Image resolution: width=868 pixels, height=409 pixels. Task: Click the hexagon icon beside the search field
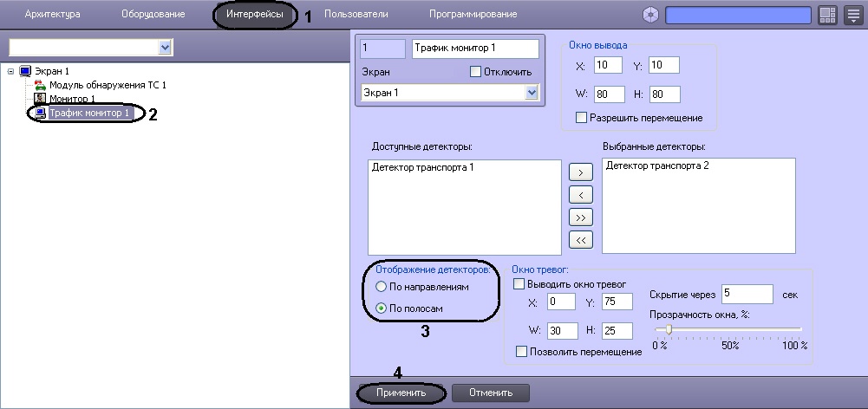(652, 15)
